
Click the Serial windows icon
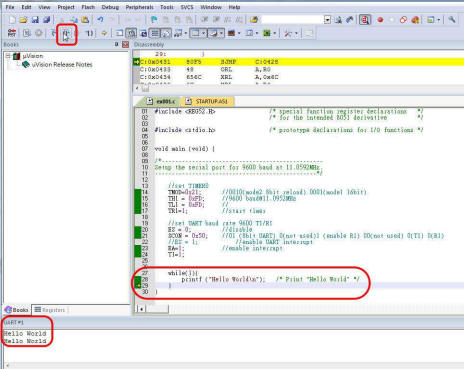coord(213,33)
